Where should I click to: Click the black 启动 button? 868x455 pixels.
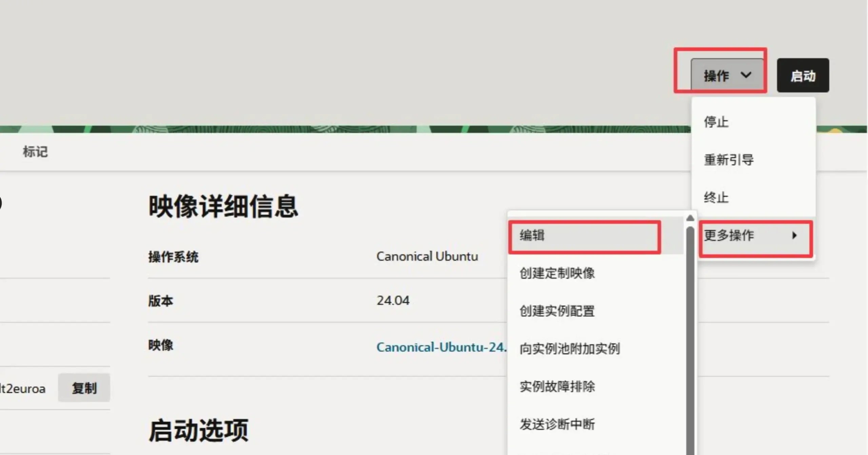point(803,75)
